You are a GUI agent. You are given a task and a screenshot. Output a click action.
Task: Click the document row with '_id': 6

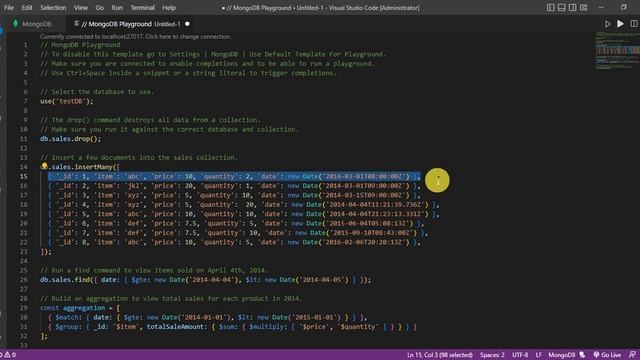tap(236, 223)
